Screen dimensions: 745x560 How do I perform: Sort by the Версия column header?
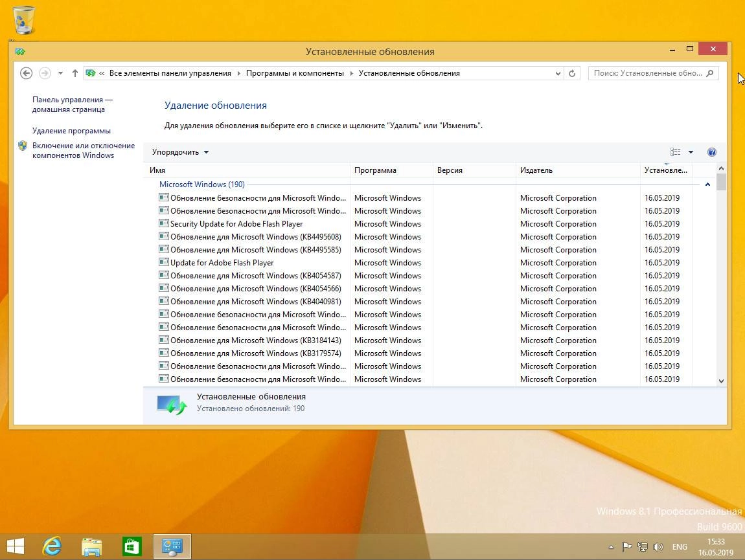[x=474, y=170]
